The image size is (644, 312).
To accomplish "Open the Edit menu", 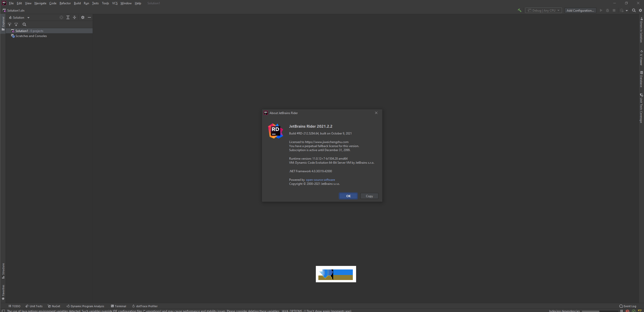I will (19, 3).
